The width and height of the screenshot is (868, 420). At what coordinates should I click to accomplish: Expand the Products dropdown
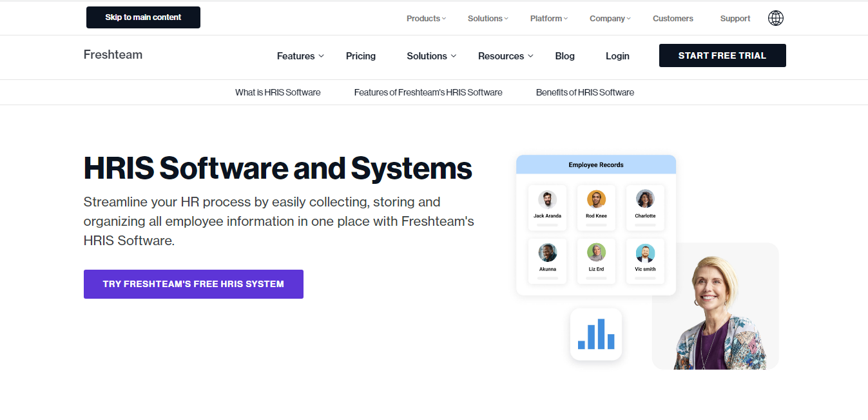pyautogui.click(x=426, y=19)
